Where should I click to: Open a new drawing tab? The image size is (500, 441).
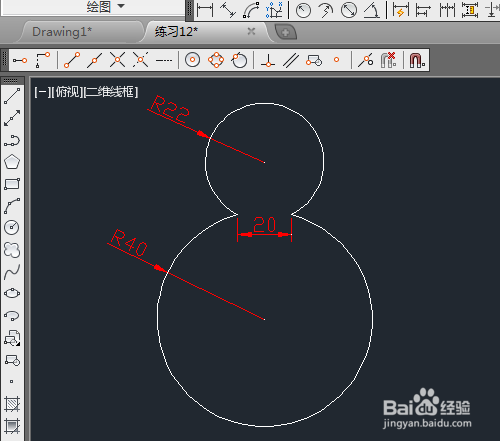tap(285, 32)
